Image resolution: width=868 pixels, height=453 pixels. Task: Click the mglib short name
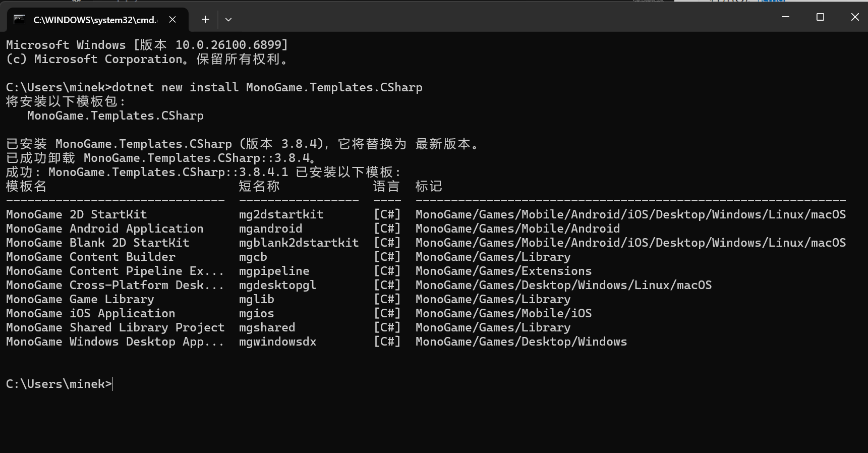coord(257,299)
